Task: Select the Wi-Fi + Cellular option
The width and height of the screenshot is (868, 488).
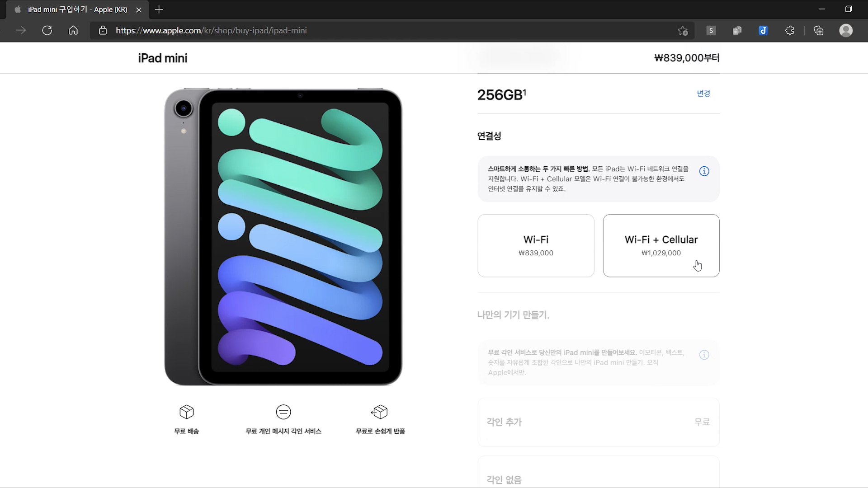Action: (x=661, y=245)
